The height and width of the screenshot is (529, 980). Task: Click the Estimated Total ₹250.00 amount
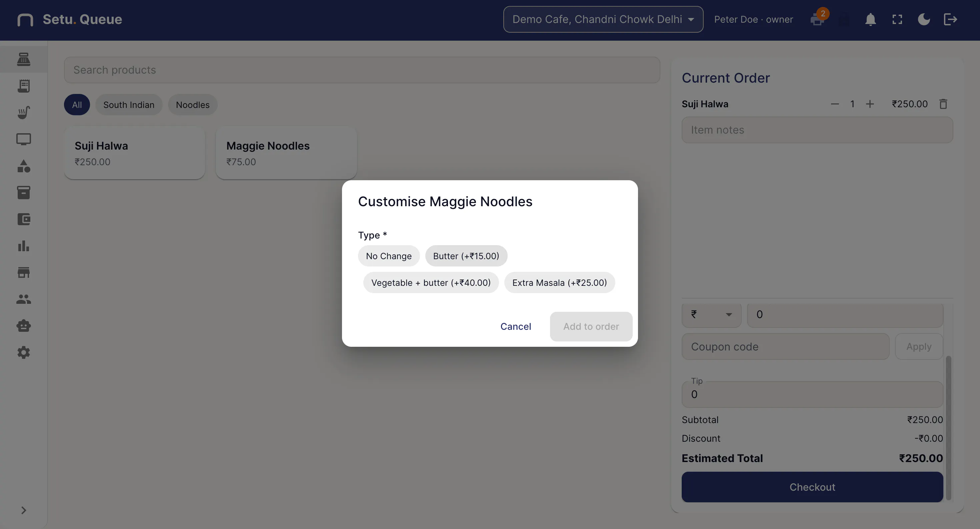click(921, 458)
